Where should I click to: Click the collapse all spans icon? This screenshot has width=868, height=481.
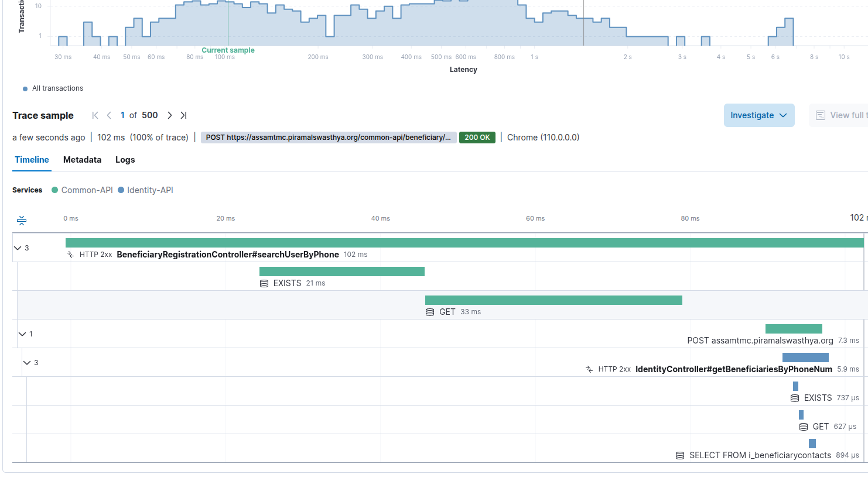pyautogui.click(x=22, y=221)
